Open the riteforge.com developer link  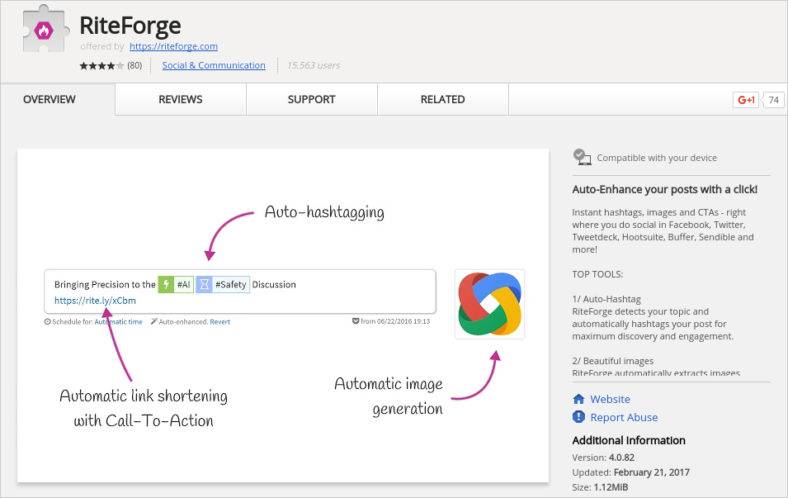[173, 46]
